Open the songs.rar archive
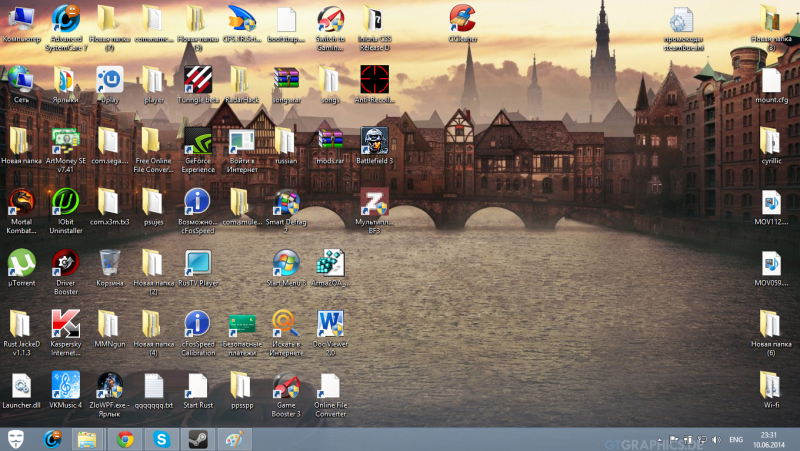 click(x=286, y=80)
